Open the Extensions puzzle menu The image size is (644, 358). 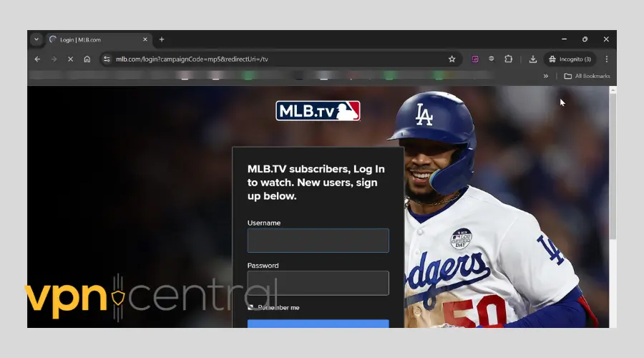[x=509, y=59]
